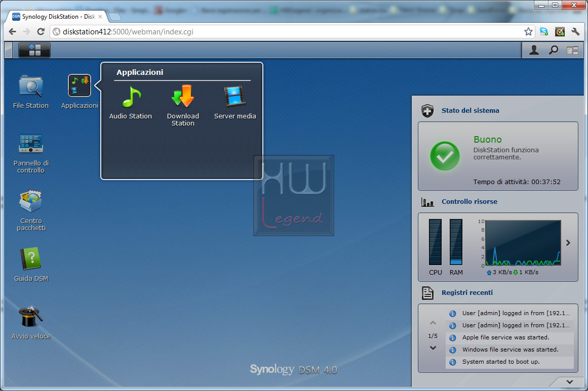Open the Controllo risorse link
This screenshot has height=391, width=588.
(469, 201)
